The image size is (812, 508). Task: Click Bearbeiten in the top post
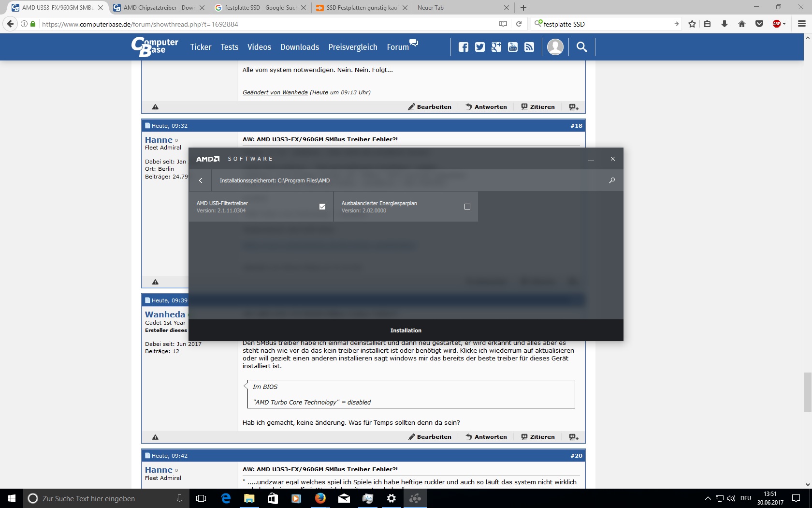point(430,107)
